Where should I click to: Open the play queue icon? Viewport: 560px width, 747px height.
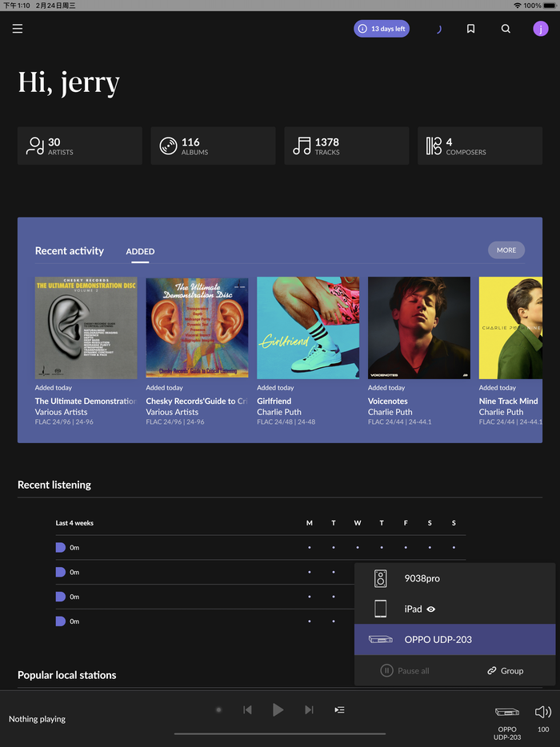click(339, 709)
